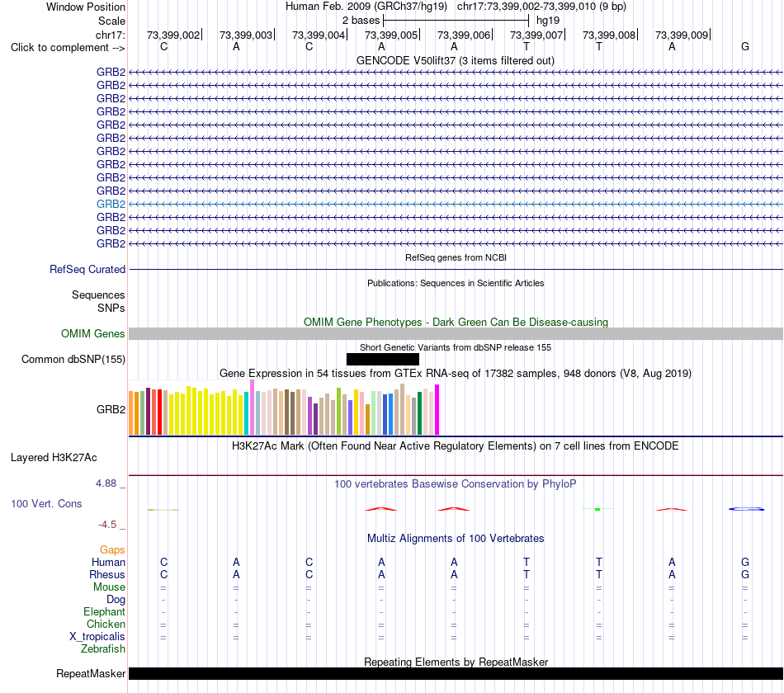Image resolution: width=784 pixels, height=693 pixels.
Task: Open 'Gene Expression in 54 tissues from GTEx' title
Action: [456, 374]
